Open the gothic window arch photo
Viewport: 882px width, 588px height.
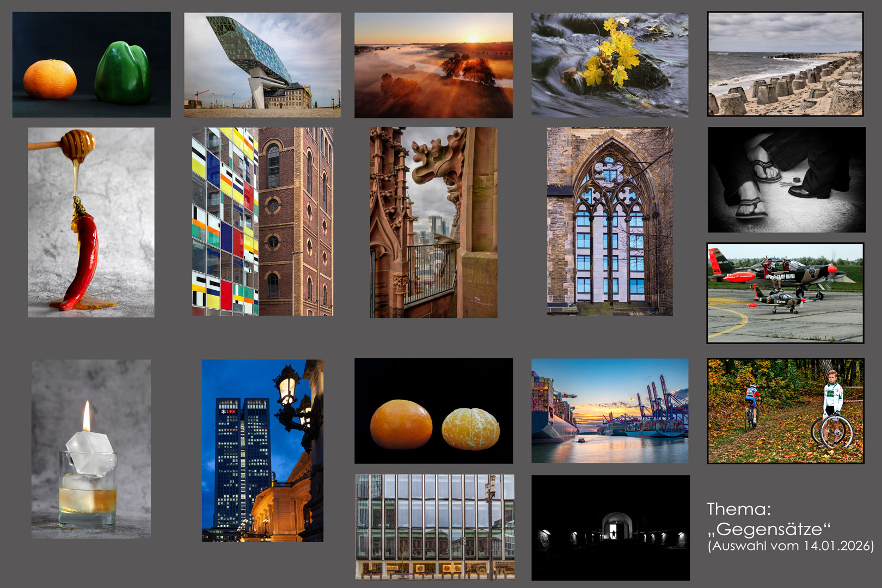(610, 222)
